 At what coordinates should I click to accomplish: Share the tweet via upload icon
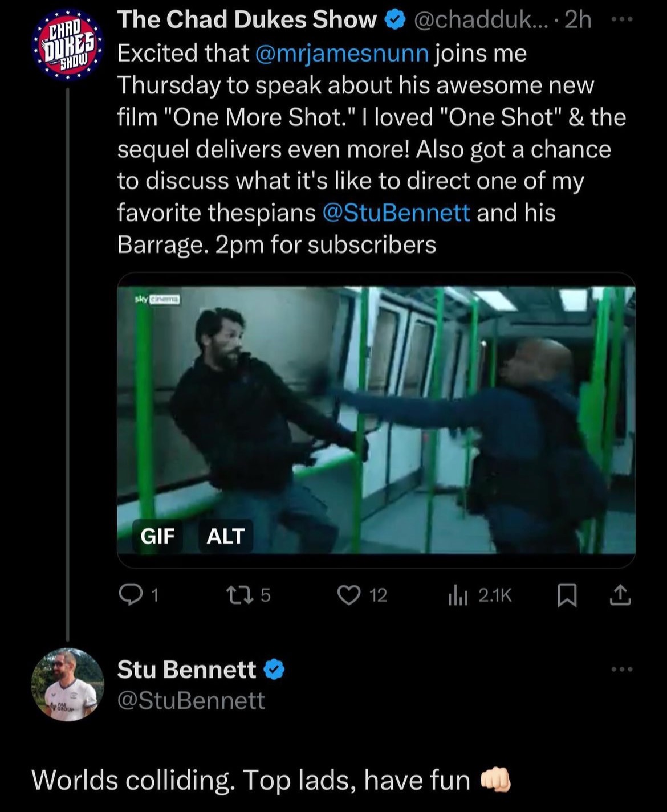click(620, 595)
